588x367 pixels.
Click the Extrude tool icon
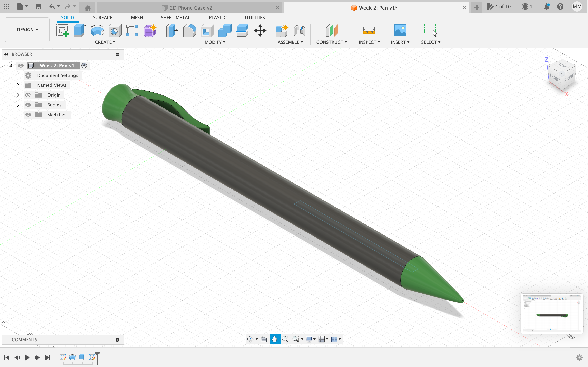(80, 31)
